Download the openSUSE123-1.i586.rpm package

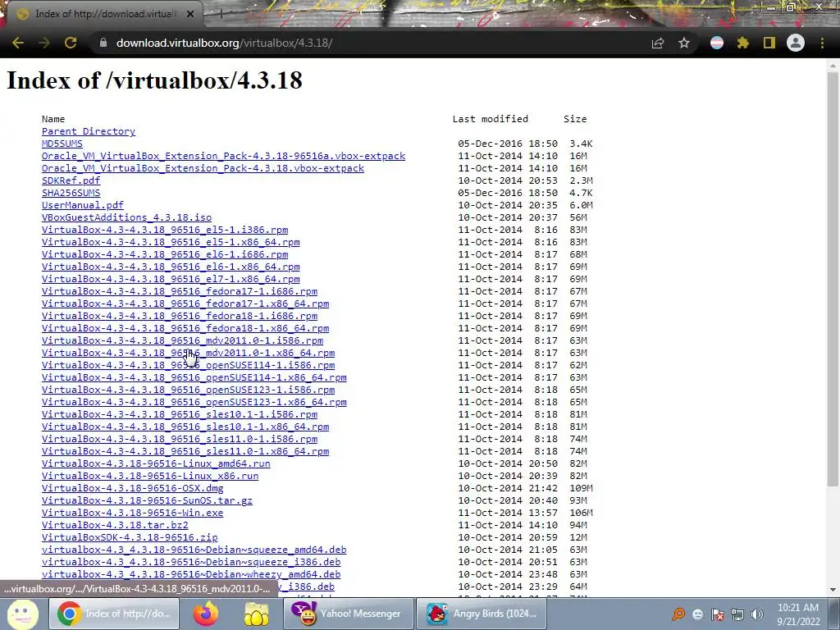pyautogui.click(x=188, y=390)
